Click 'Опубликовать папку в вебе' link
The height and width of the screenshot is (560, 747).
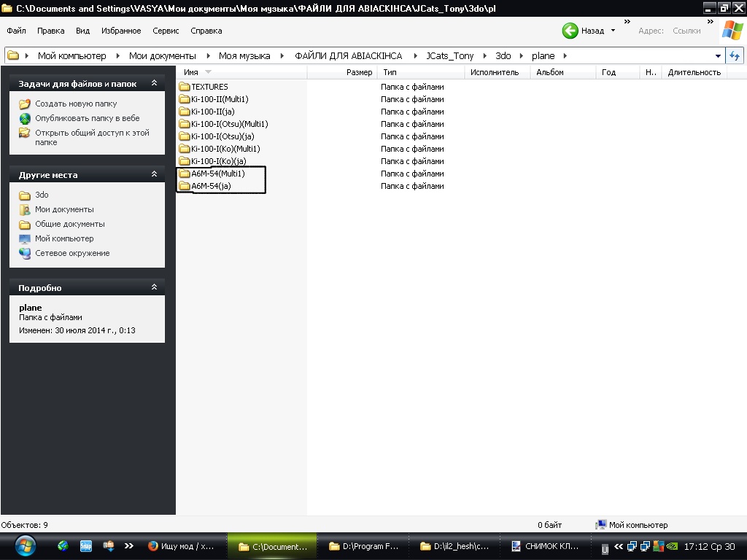point(88,118)
